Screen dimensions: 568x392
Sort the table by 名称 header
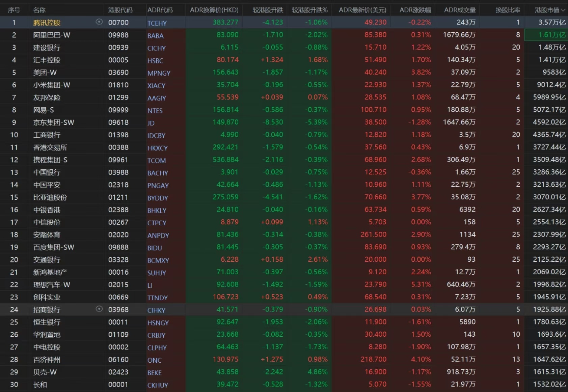[x=39, y=10]
